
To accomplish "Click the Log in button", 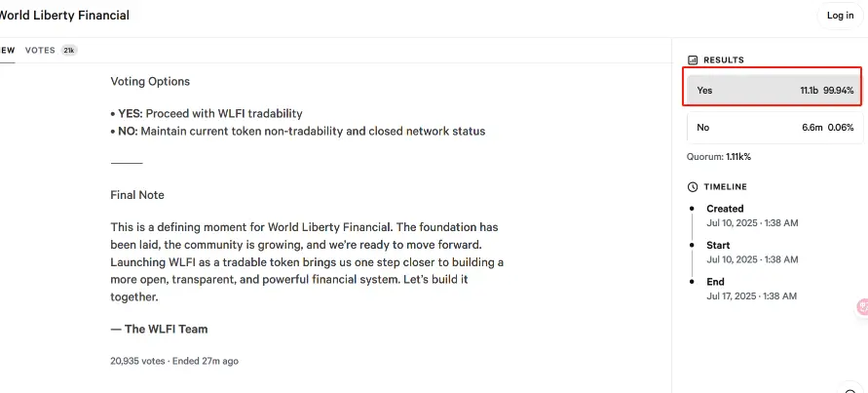I will [x=840, y=16].
